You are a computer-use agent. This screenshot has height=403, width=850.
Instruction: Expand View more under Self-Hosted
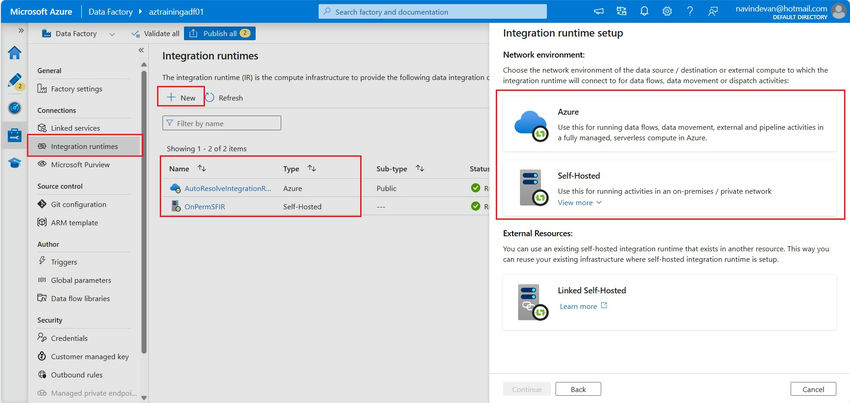(579, 203)
